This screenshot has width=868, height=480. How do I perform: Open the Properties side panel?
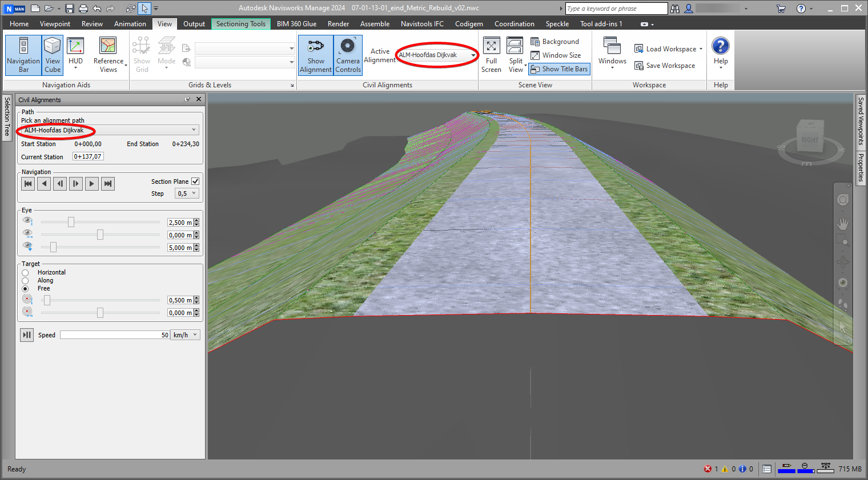click(x=861, y=168)
